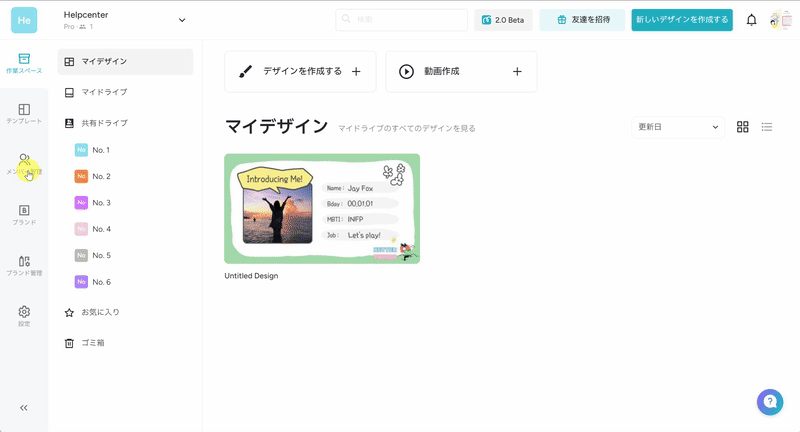This screenshot has width=800, height=432.
Task: Open the help chat bubble
Action: 769,402
